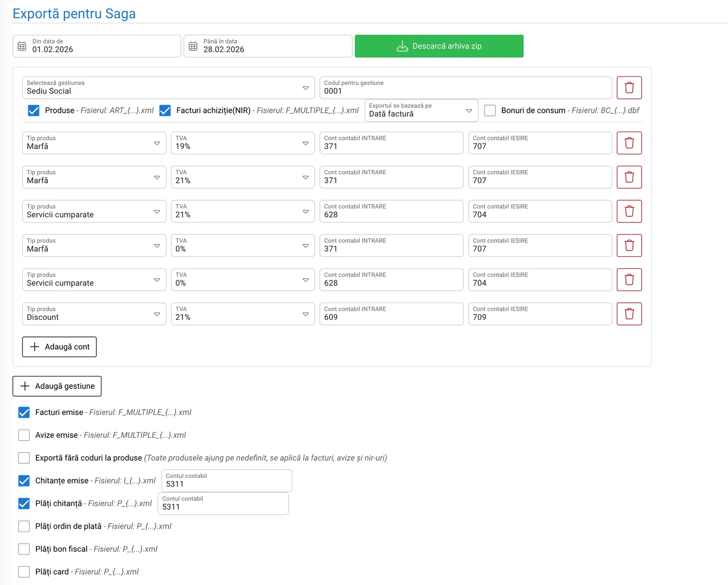The width and height of the screenshot is (728, 585).
Task: Open the Selectează gestiunea dropdown
Action: click(168, 88)
